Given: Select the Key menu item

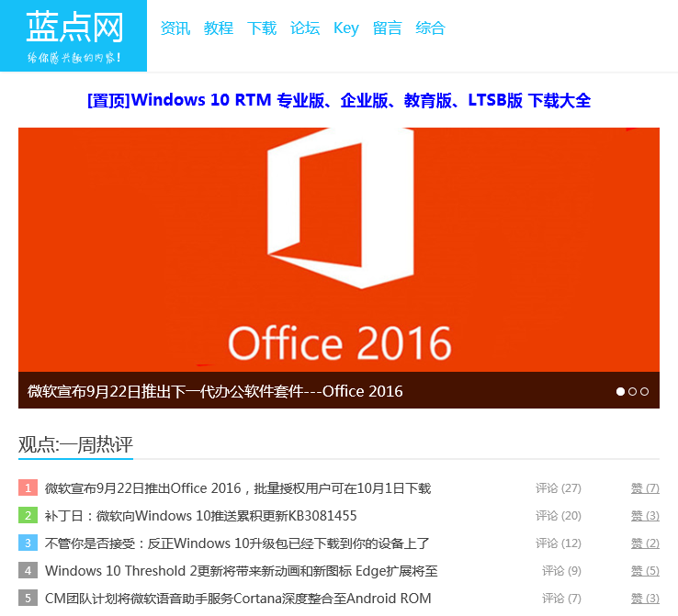Looking at the screenshot, I should (x=346, y=28).
